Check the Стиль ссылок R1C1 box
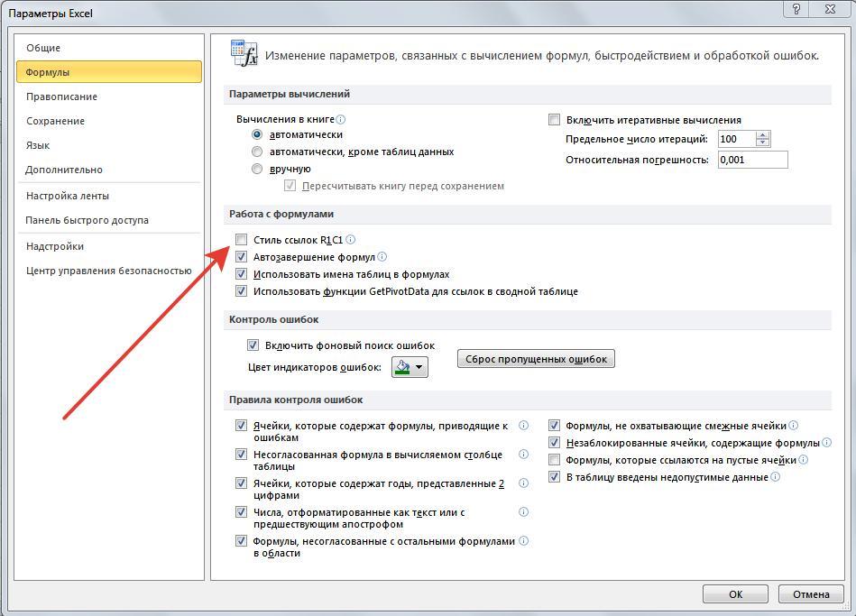Viewport: 856px width, 616px height. (242, 240)
